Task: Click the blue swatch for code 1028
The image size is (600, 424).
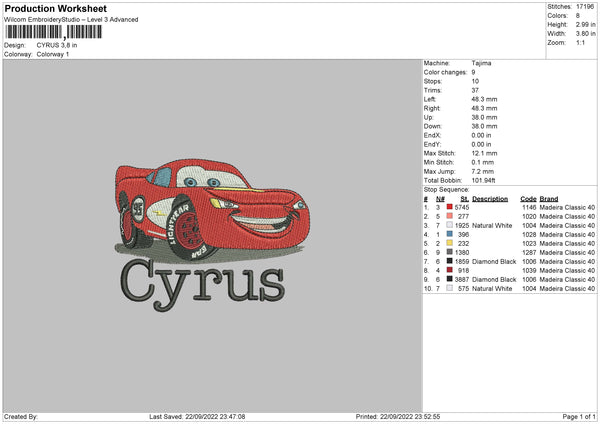Action: point(451,234)
